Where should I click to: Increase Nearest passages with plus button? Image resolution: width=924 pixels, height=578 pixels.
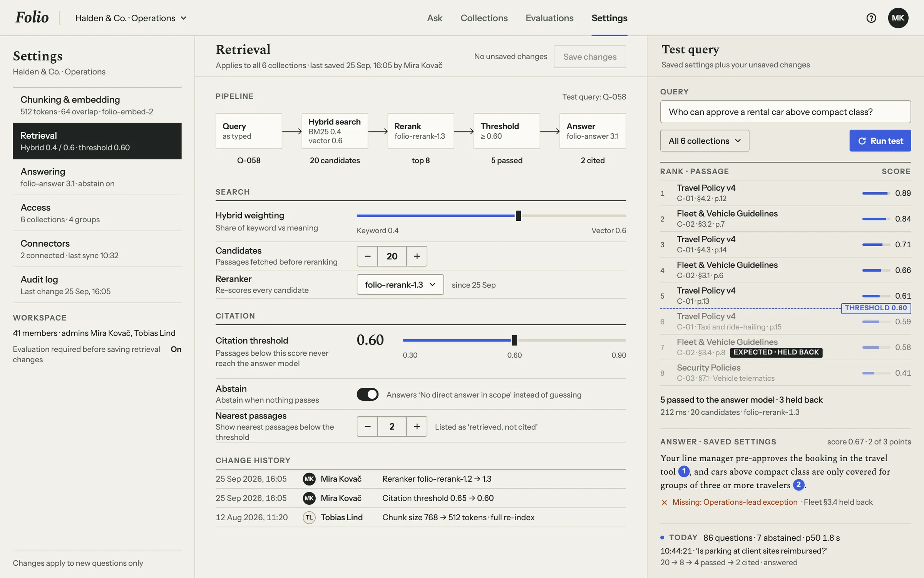coord(417,426)
